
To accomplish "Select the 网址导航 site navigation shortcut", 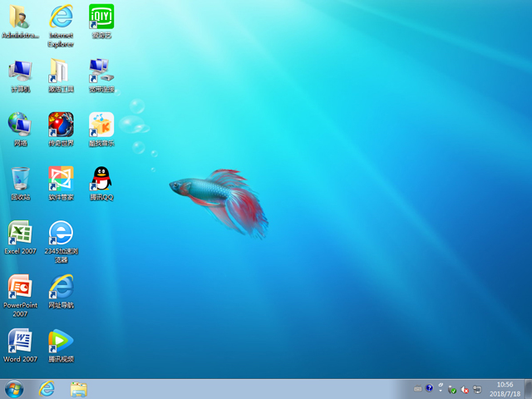I will (x=61, y=287).
